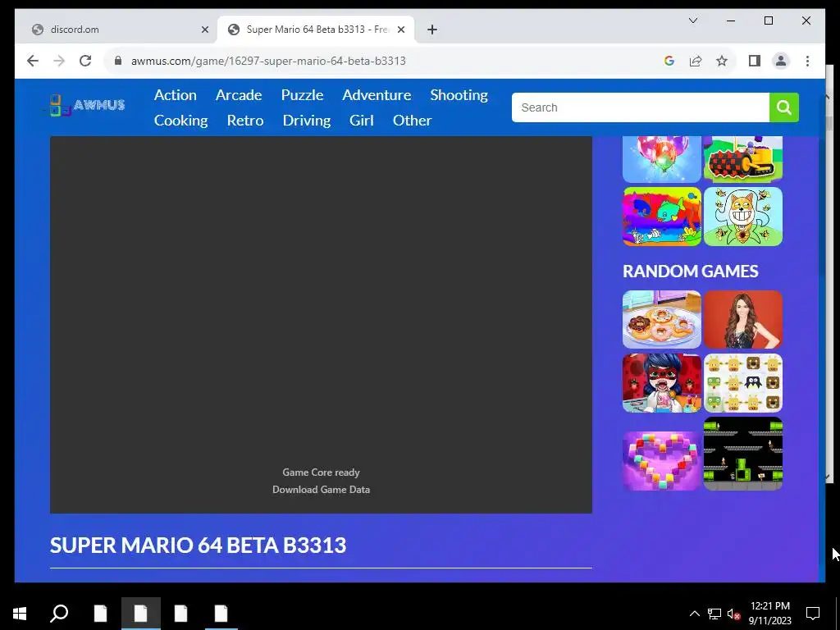Viewport: 840px width, 630px height.
Task: Open the bulldozer game thumbnail
Action: [743, 159]
